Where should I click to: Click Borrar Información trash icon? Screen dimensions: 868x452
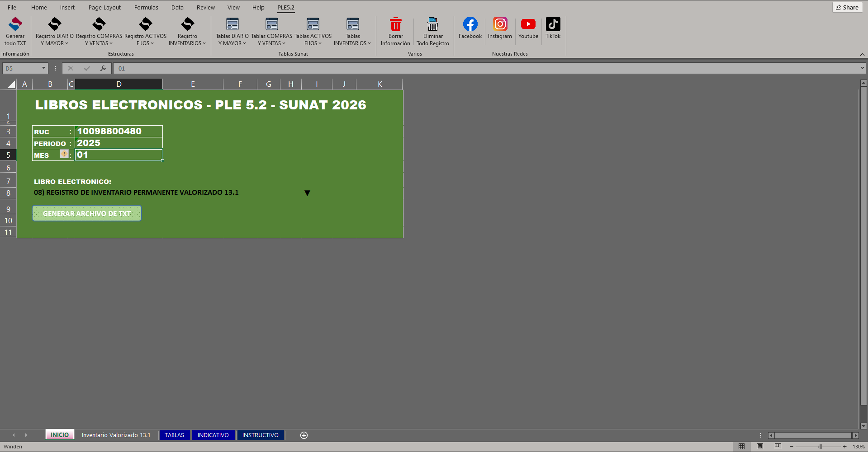[x=395, y=24]
